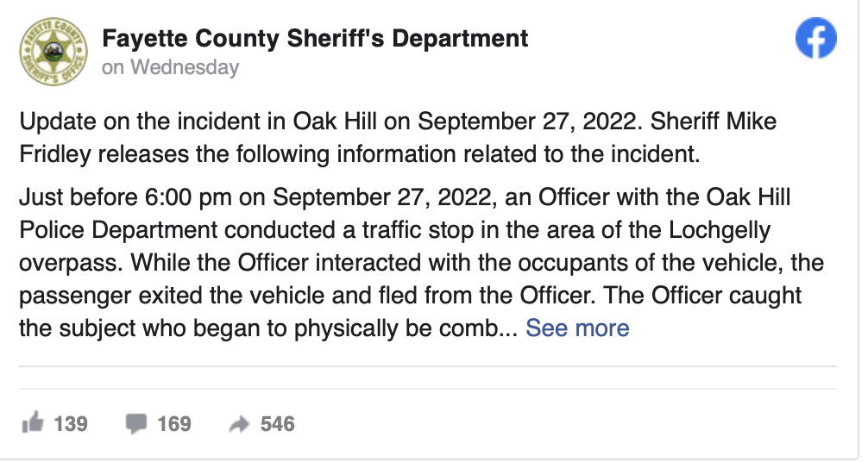
Task: Select the 169 comments count
Action: [174, 424]
